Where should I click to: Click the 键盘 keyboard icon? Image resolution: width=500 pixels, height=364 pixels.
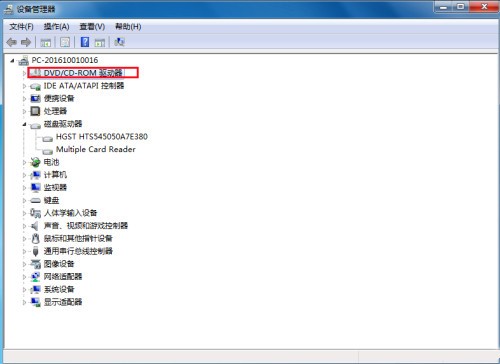(x=35, y=201)
